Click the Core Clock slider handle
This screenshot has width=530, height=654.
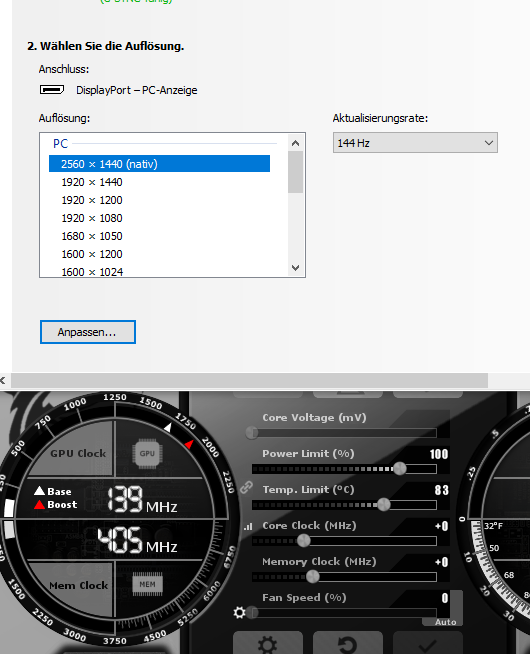point(304,541)
